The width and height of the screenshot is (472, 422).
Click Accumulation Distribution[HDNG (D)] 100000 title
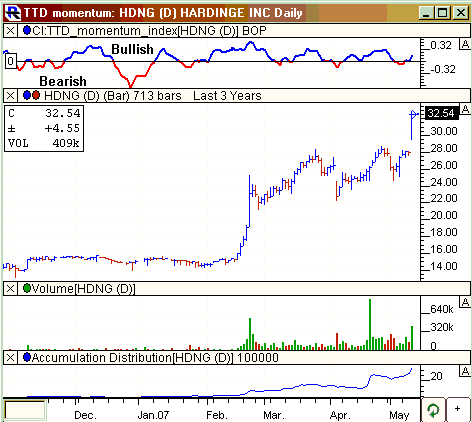(x=155, y=358)
